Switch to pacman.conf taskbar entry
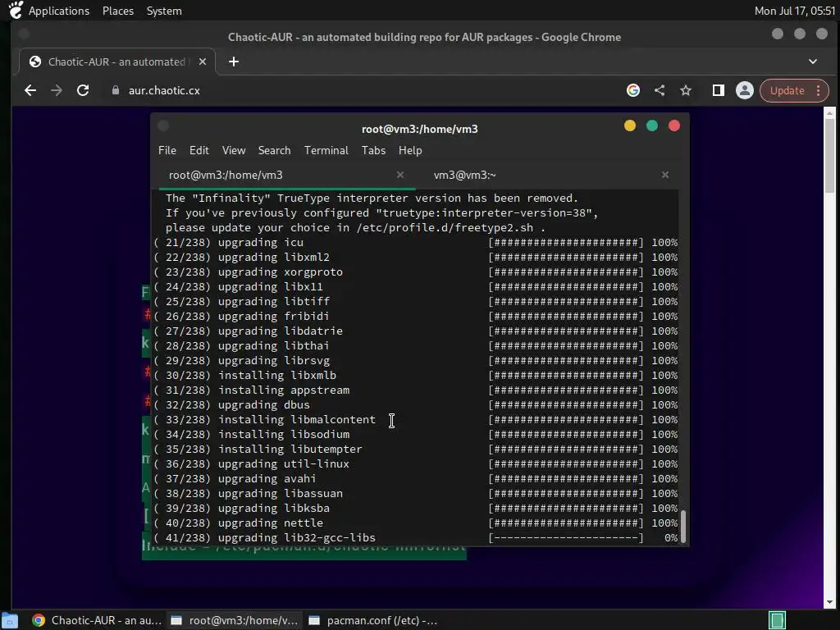 (373, 620)
